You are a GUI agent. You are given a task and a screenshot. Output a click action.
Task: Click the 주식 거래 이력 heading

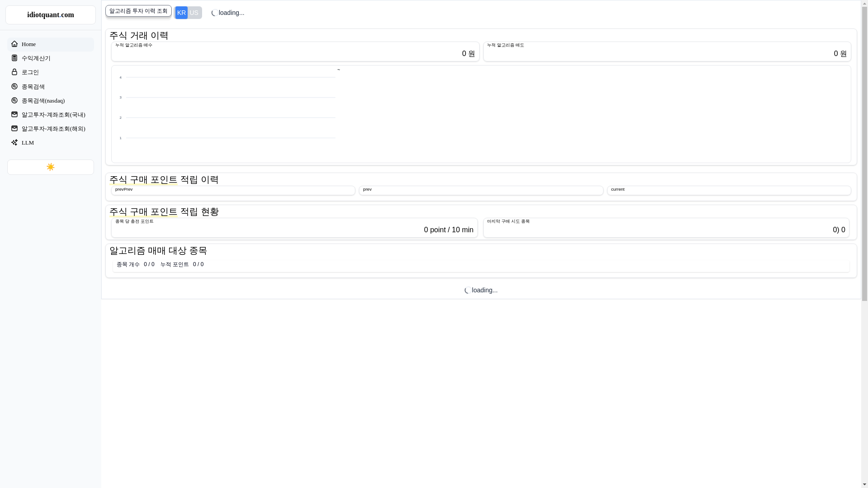point(139,35)
